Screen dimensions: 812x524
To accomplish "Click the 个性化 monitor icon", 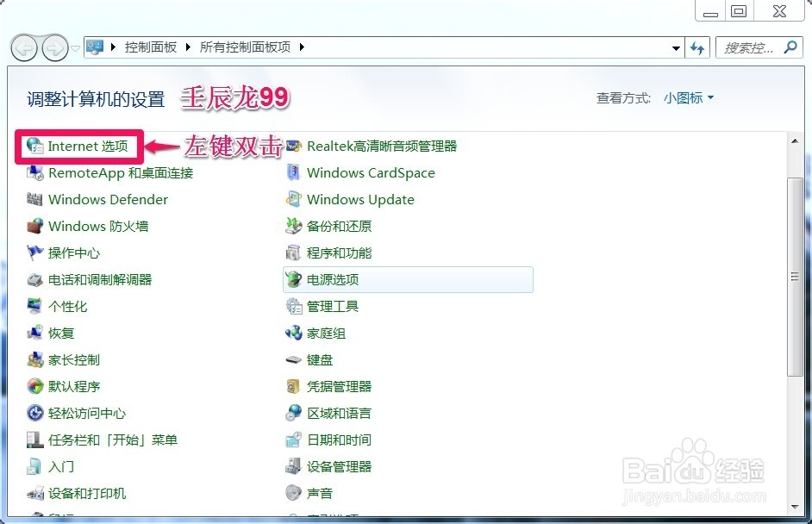I will (34, 306).
